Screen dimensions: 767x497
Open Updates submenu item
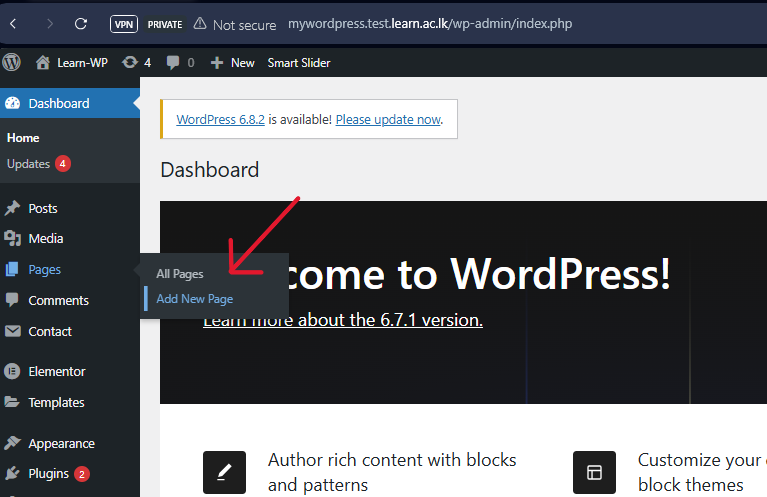point(28,164)
